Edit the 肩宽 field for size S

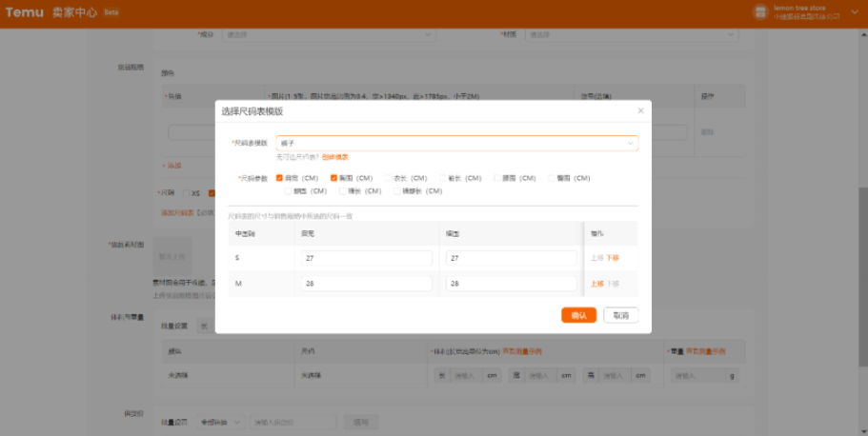[366, 258]
